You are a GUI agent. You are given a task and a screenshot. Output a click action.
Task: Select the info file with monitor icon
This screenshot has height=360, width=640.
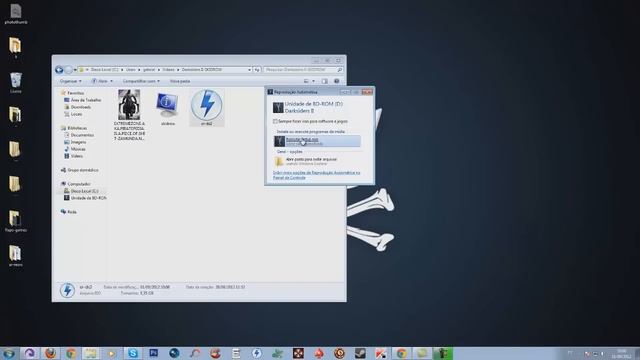pos(167,108)
